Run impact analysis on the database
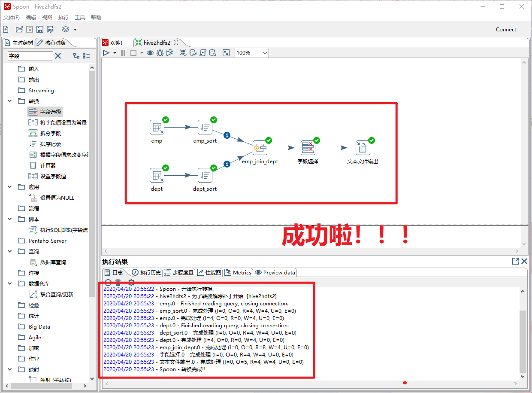Image resolution: width=532 pixels, height=393 pixels. point(193,53)
